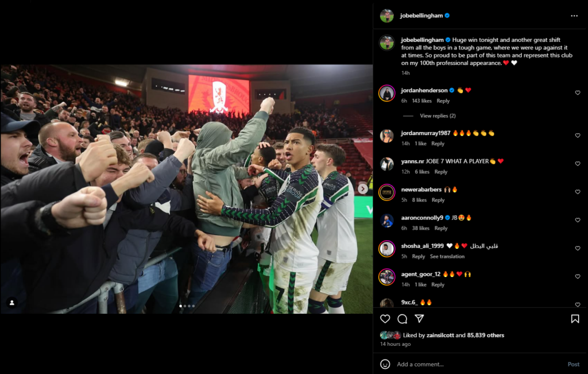
Task: Like jordanhenderson's comment
Action: pos(578,92)
